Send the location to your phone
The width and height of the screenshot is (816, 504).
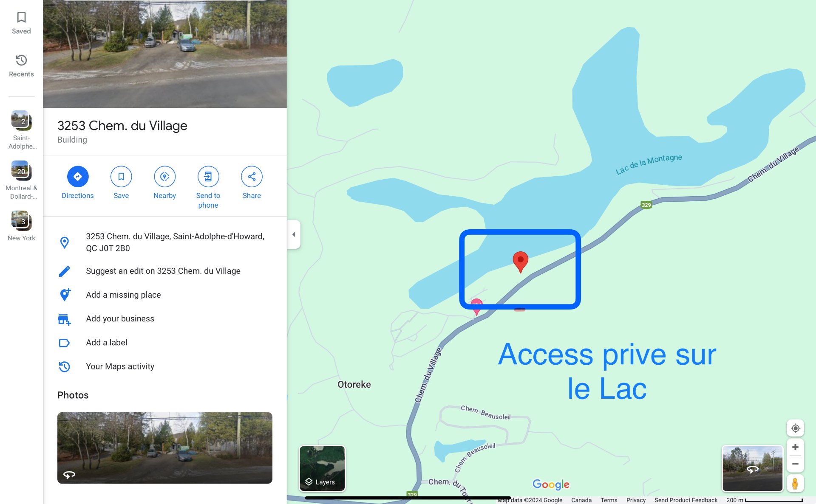tap(208, 177)
